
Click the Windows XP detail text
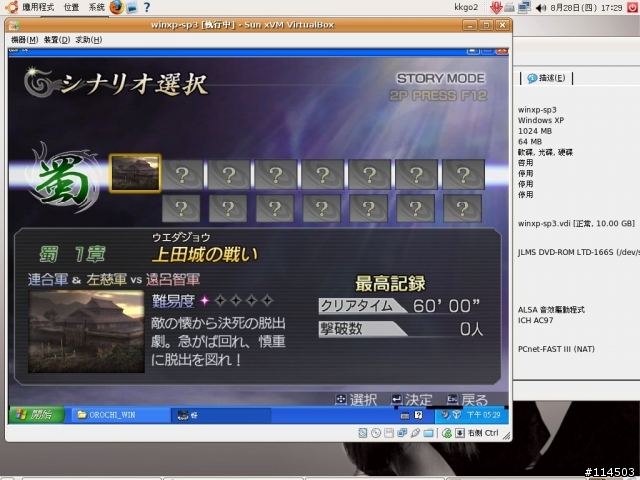[541, 120]
